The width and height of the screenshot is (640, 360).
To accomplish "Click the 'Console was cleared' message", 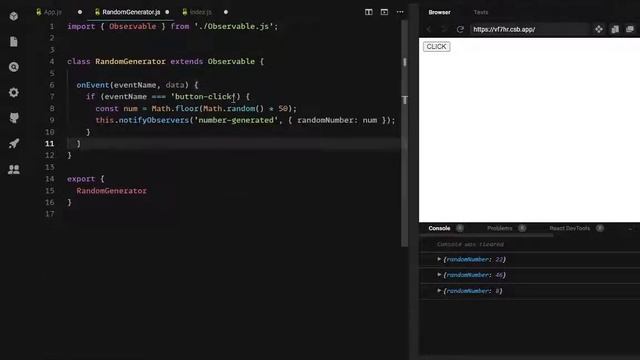I will coord(470,244).
